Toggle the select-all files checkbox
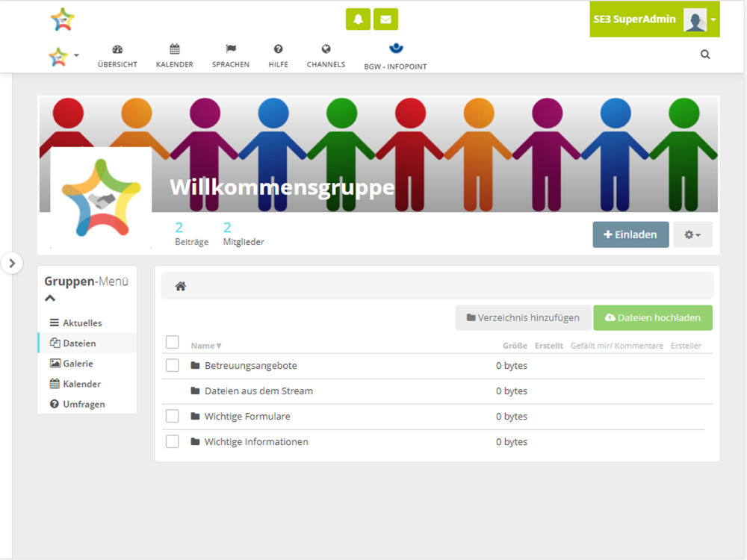 pyautogui.click(x=173, y=342)
